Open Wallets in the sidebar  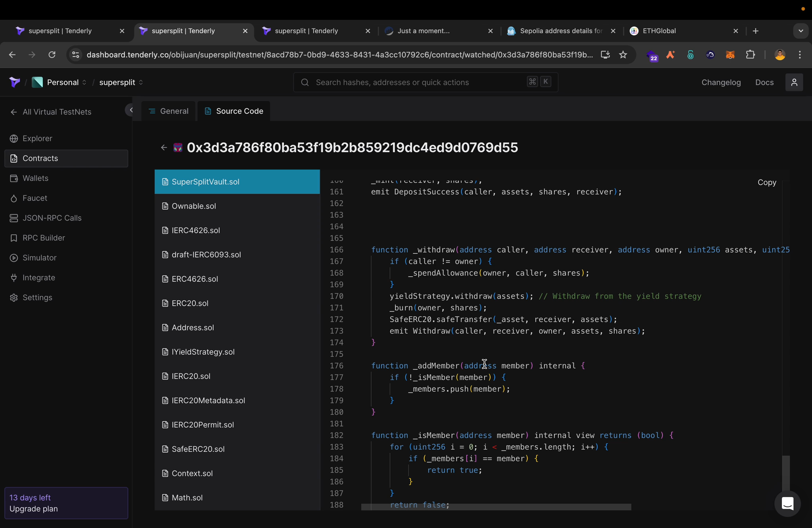(66, 178)
